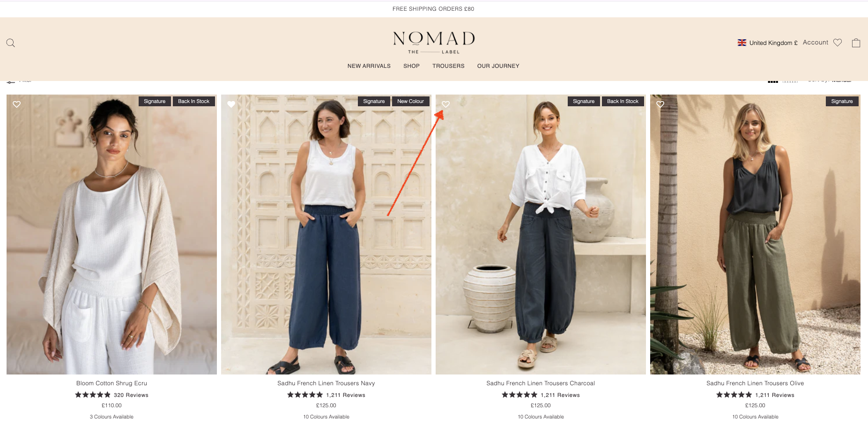Viewport: 868px width, 433px height.
Task: Open the wishlist heart in header
Action: click(x=838, y=43)
